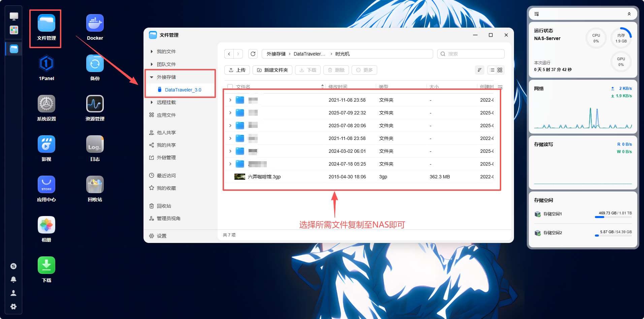
Task: Open notifications bell in the dock
Action: tap(13, 280)
